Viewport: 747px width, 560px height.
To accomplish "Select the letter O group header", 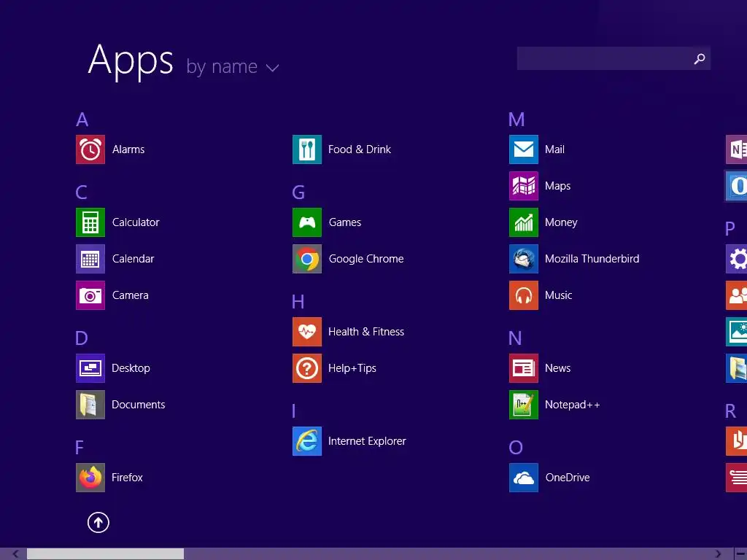I will (516, 448).
